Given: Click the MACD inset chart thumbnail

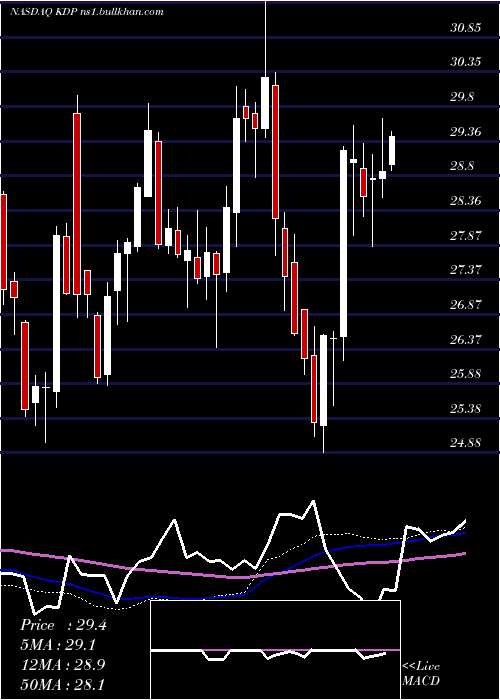Looking at the screenshot, I should coord(275,650).
